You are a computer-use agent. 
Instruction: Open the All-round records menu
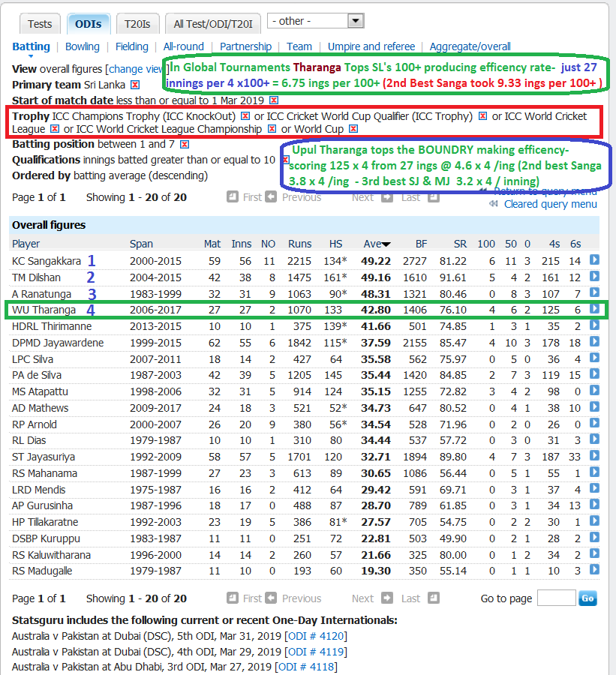[x=184, y=46]
